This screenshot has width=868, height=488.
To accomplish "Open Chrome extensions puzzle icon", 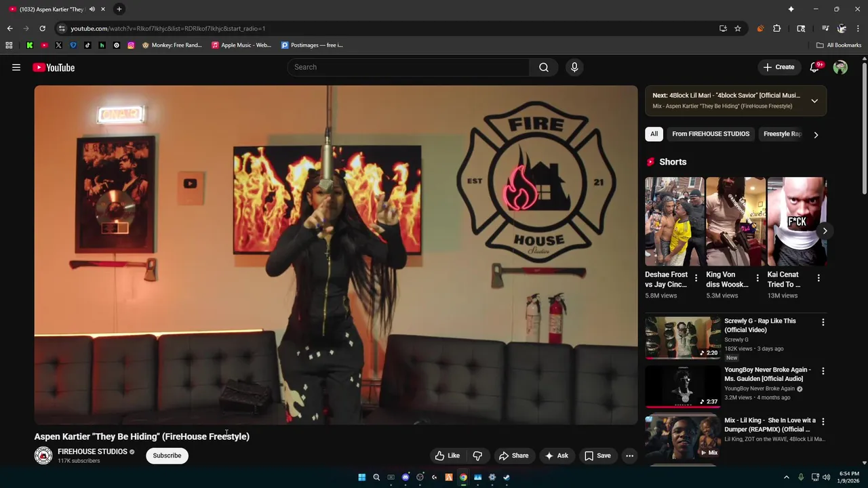I will pos(777,28).
